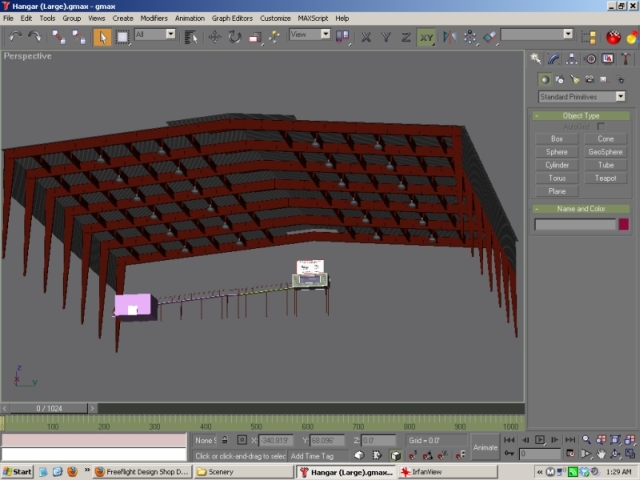
Task: Open the View reference coordinate dropdown
Action: click(x=310, y=35)
